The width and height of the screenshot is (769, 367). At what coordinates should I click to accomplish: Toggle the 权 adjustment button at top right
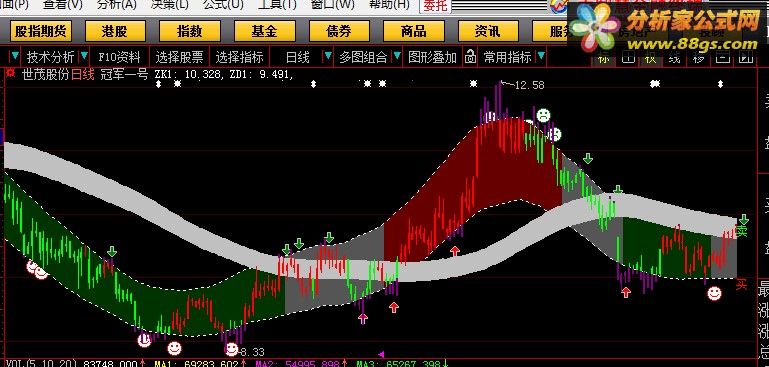point(651,58)
